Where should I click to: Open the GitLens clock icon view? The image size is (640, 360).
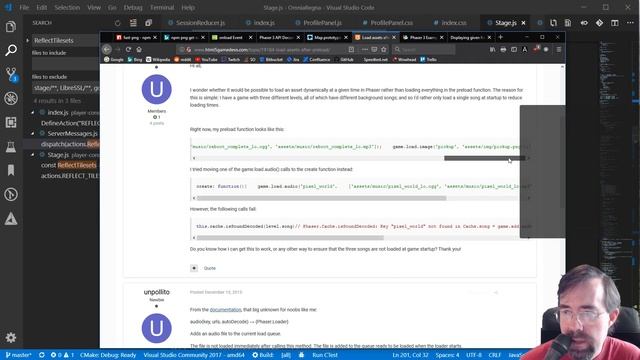11,194
